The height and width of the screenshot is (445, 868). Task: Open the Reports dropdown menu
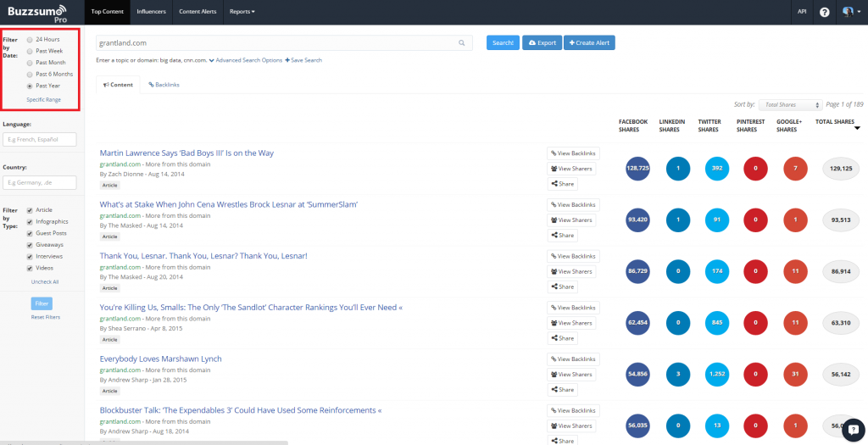[x=242, y=12]
